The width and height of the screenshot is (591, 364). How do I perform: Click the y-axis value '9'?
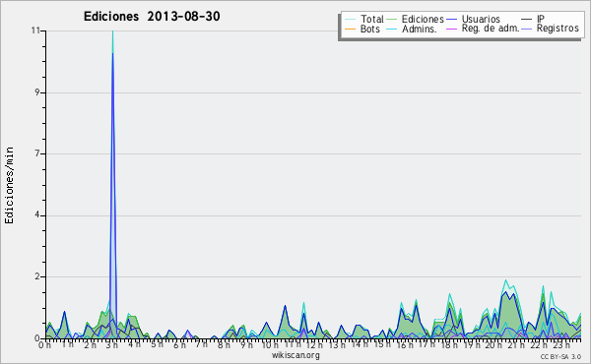tap(37, 92)
